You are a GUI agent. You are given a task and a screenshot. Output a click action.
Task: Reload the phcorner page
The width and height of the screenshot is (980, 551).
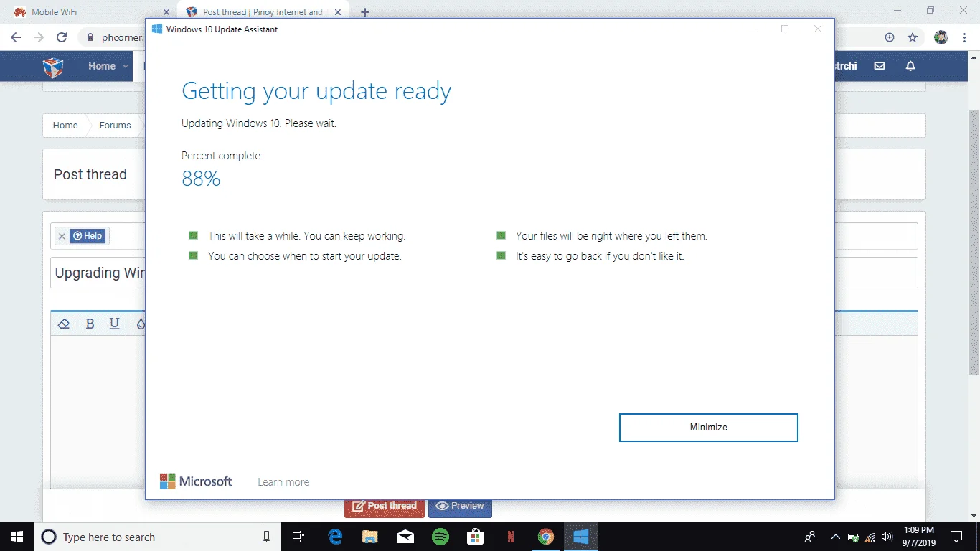(62, 37)
